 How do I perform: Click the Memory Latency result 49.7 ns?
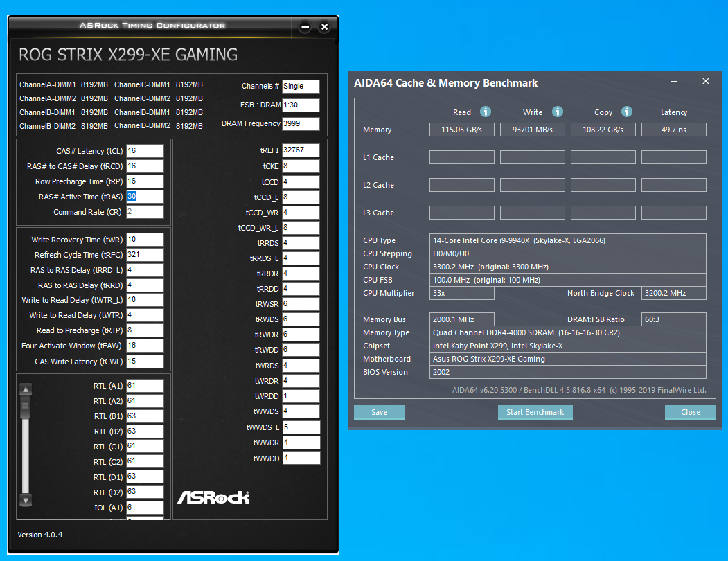pyautogui.click(x=674, y=130)
